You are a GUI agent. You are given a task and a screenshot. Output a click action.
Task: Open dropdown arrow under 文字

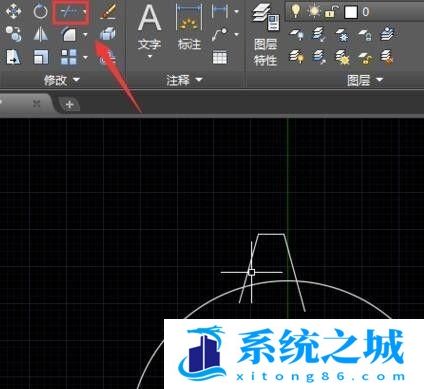pyautogui.click(x=150, y=56)
